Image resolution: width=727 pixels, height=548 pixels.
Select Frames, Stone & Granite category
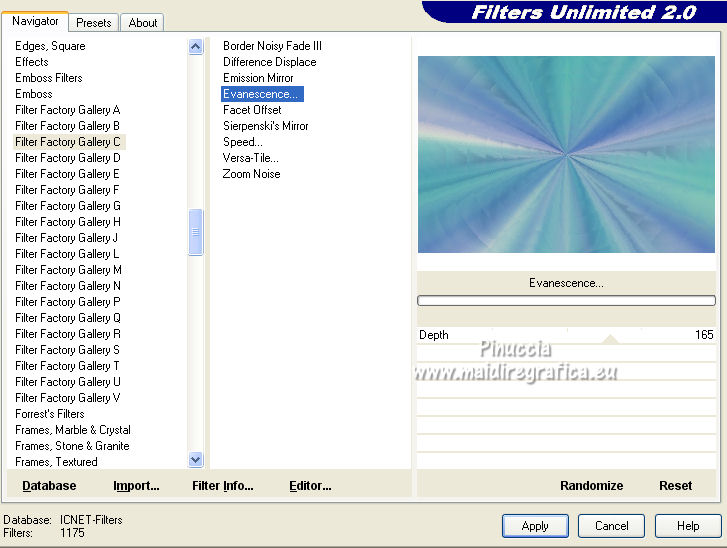72,446
